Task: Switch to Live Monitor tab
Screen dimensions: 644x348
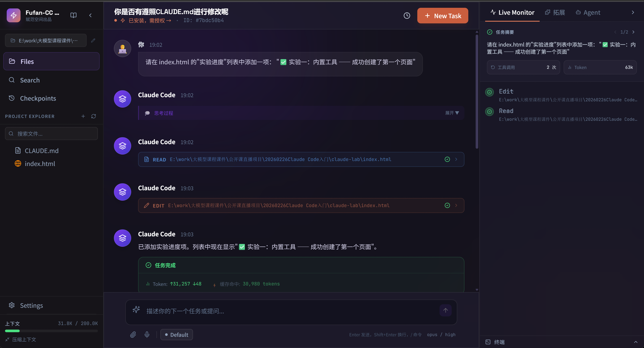Action: (512, 12)
